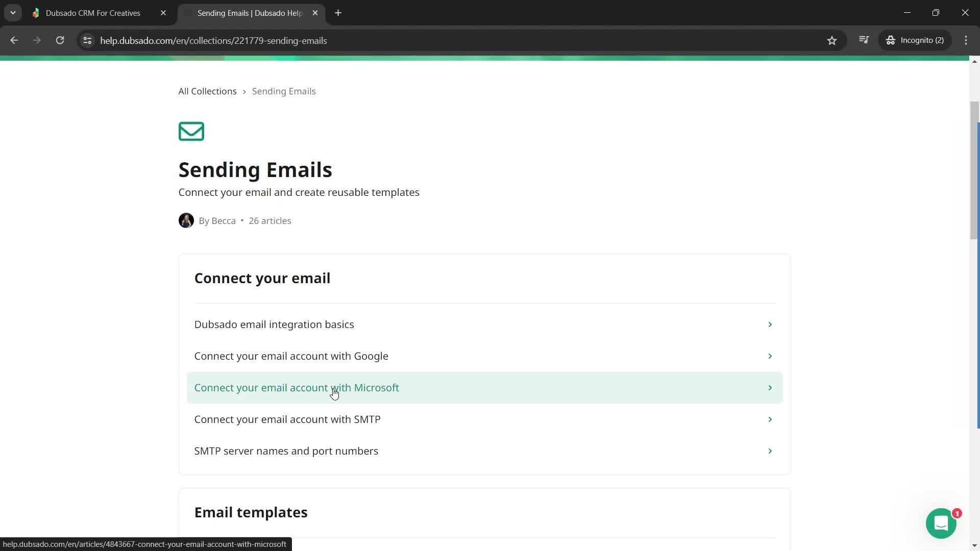Image resolution: width=980 pixels, height=551 pixels.
Task: Click chevron on SMTP server names row
Action: tap(770, 451)
